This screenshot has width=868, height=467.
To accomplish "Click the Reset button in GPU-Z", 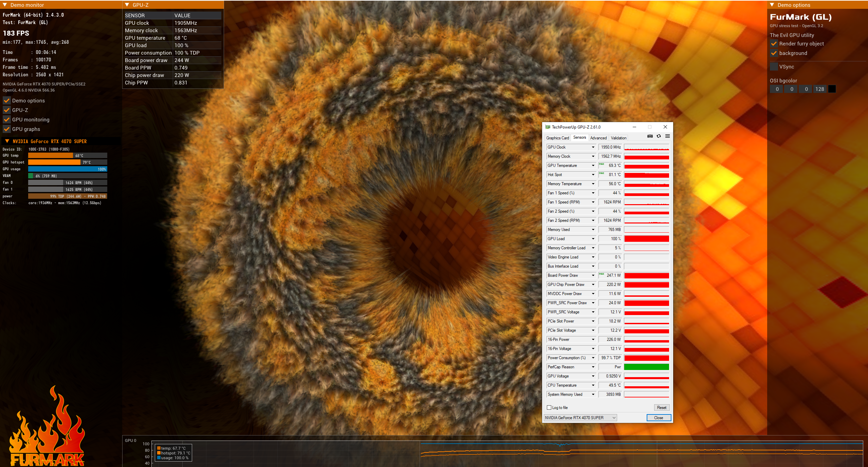I will point(661,408).
